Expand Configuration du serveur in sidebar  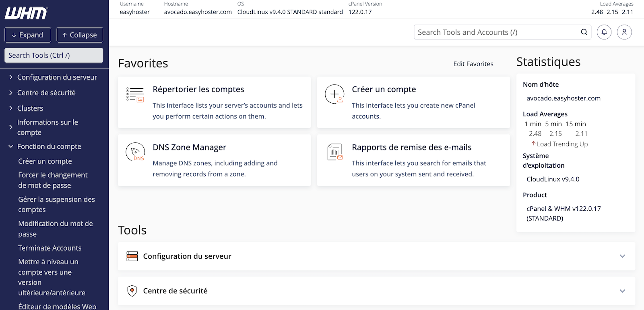[x=11, y=77]
